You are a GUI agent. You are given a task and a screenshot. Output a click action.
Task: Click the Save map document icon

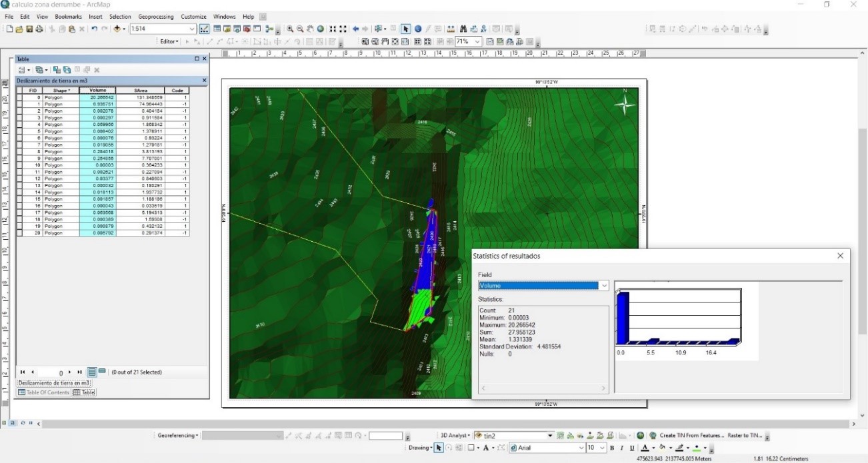(30, 29)
